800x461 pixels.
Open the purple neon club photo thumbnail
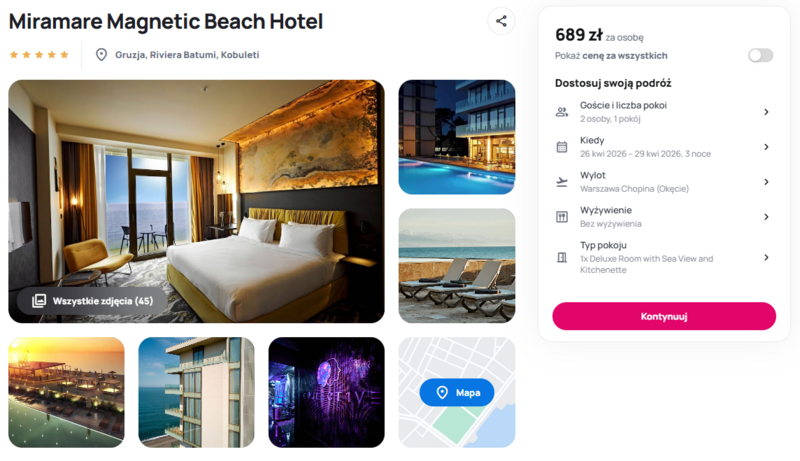pyautogui.click(x=327, y=392)
